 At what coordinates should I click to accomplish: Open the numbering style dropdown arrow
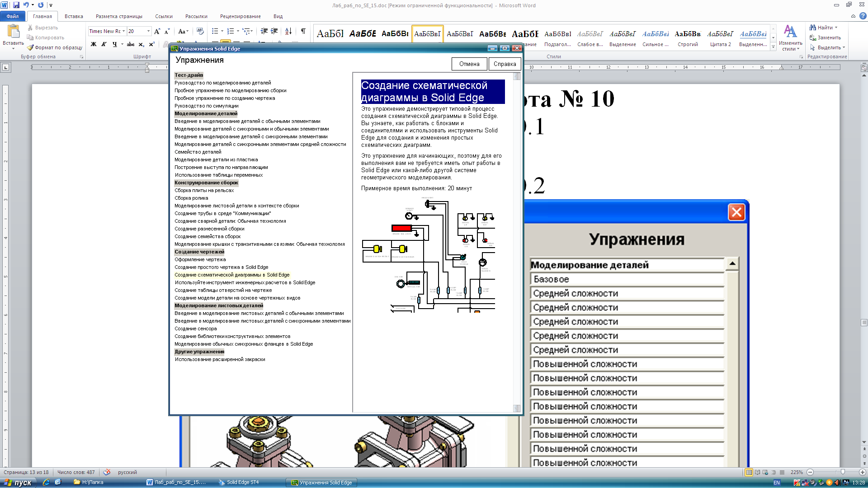click(237, 31)
